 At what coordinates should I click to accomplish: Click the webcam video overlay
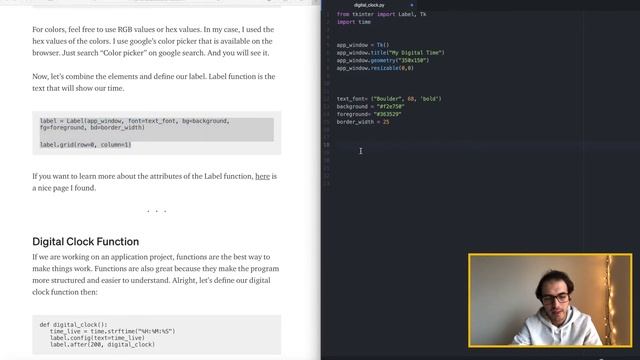coord(550,300)
